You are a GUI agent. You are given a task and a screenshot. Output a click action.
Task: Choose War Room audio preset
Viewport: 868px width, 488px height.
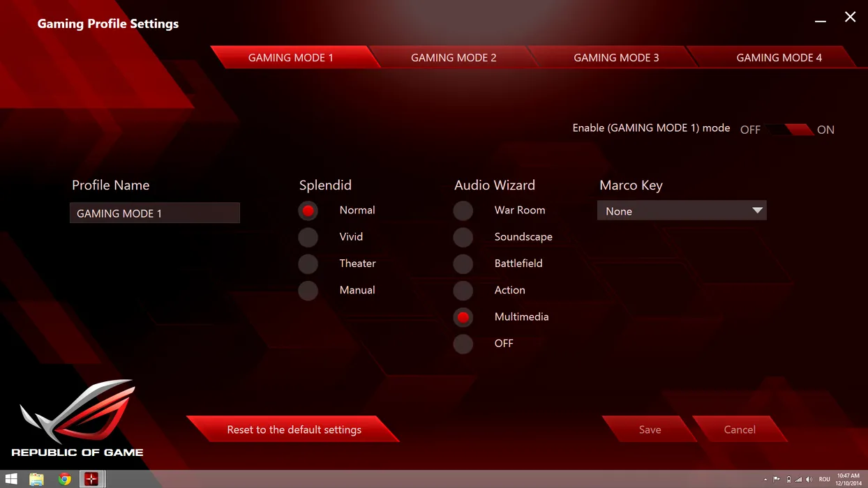point(463,211)
